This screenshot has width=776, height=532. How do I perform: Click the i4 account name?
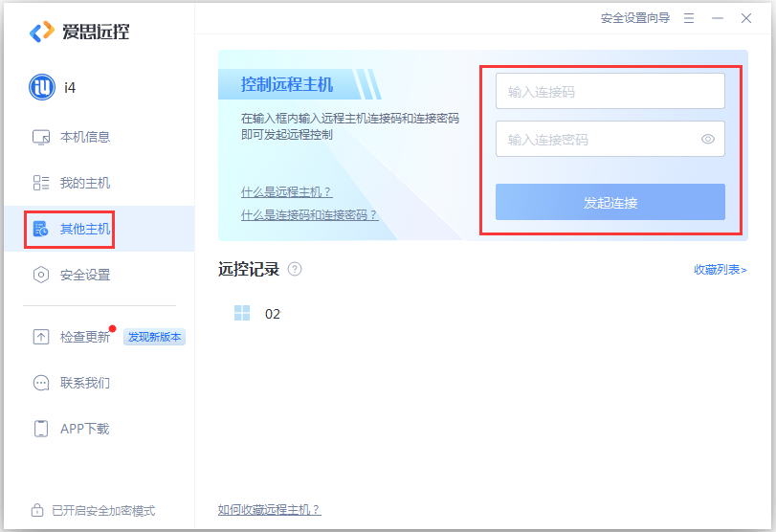pyautogui.click(x=70, y=88)
